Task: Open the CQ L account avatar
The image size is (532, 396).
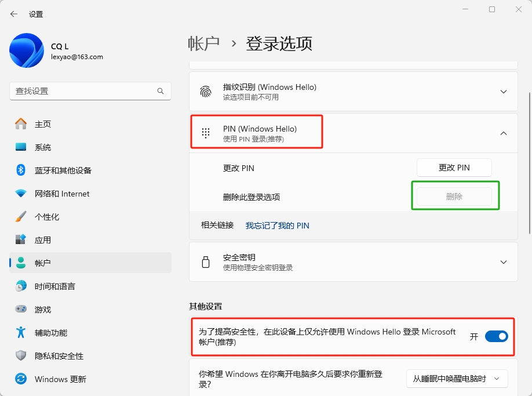Action: pos(25,51)
